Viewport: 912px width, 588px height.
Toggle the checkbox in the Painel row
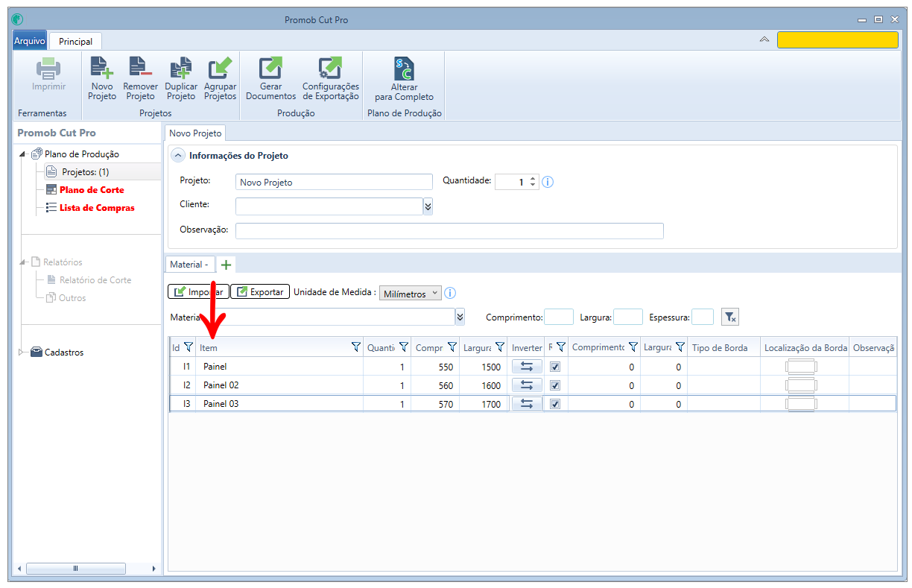pyautogui.click(x=554, y=367)
